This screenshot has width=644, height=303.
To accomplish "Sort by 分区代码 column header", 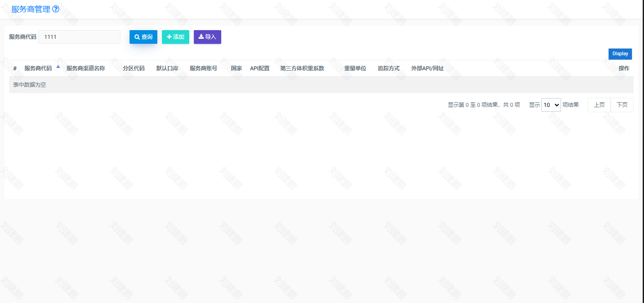I will pyautogui.click(x=134, y=68).
